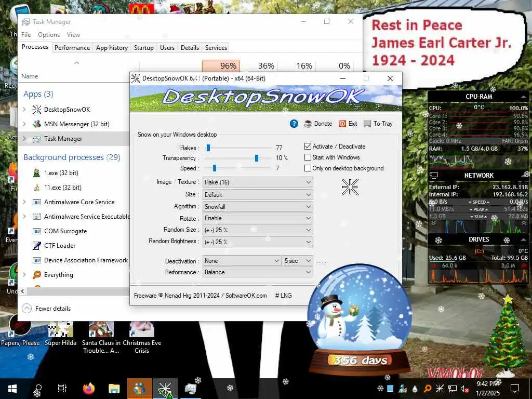The height and width of the screenshot is (399, 532).
Task: Open the Christmas Eve Crisis desktop shortcut
Action: point(142,337)
